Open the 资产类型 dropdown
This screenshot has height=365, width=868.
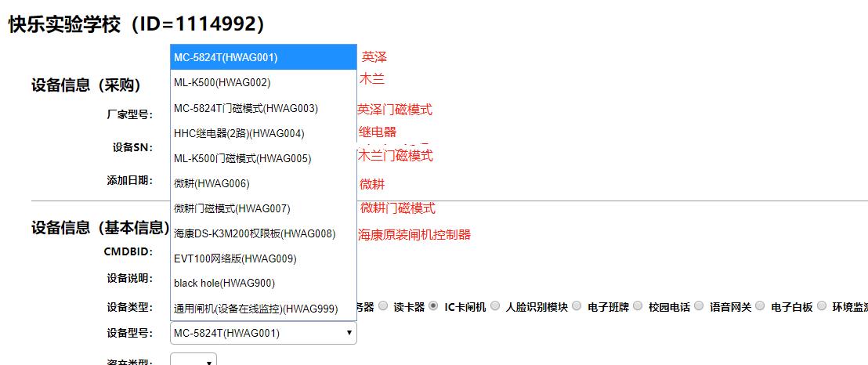pos(193,361)
